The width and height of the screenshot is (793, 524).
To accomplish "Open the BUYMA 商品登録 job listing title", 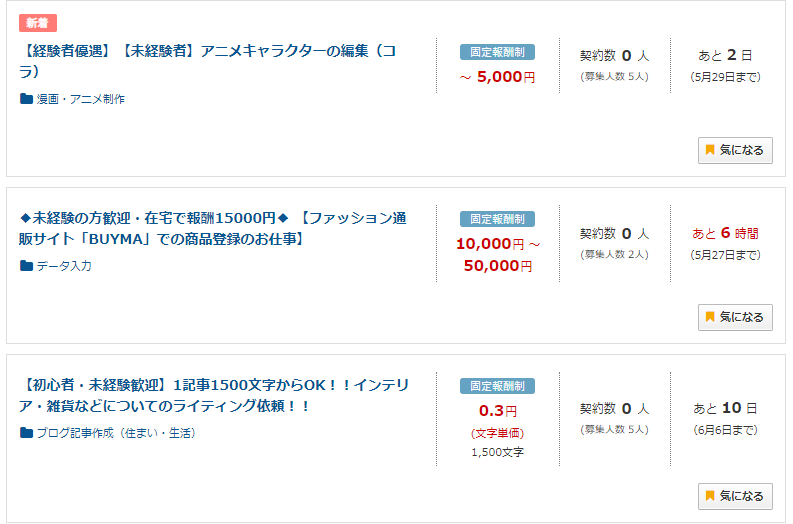I will coord(212,228).
